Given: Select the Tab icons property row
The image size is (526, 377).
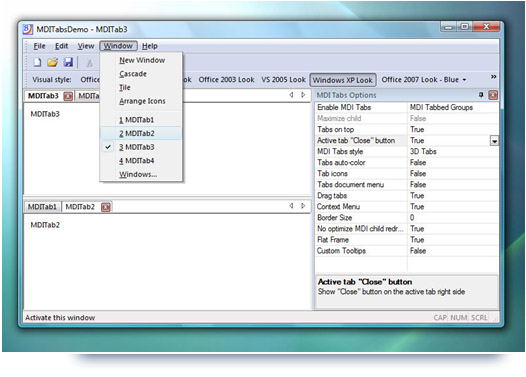Looking at the screenshot, I should (x=407, y=174).
